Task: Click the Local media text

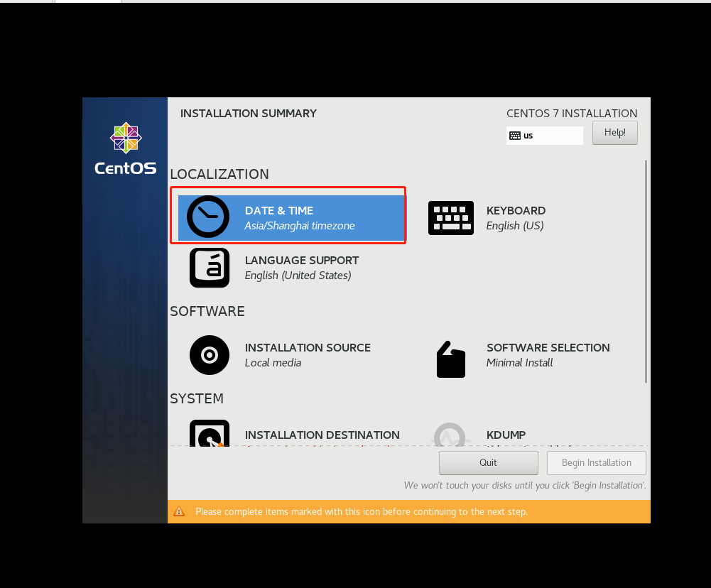Action: pos(273,363)
